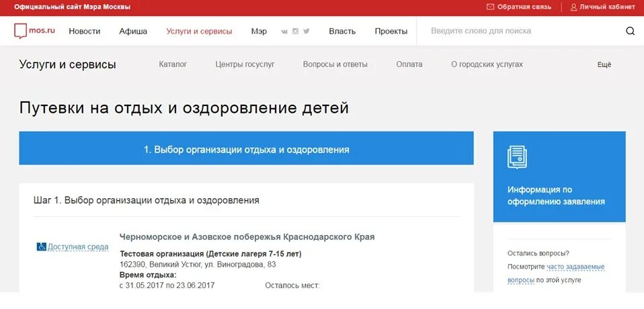The height and width of the screenshot is (309, 644).
Task: Click the Доступная среда link
Action: tap(78, 247)
